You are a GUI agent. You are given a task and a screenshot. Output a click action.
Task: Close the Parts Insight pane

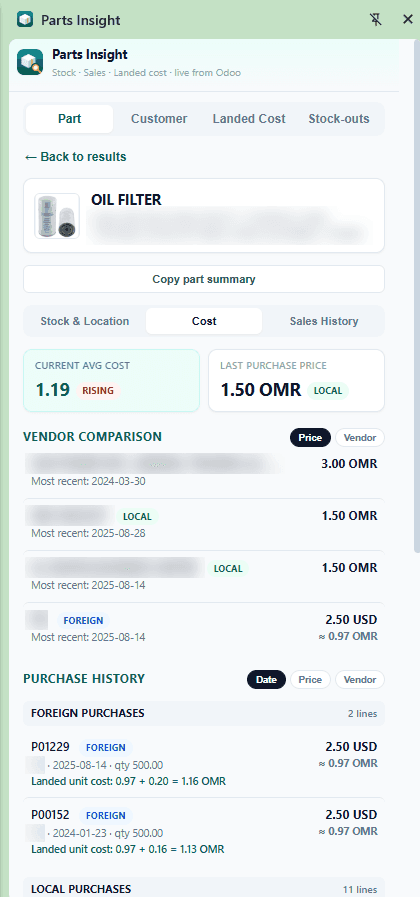(407, 19)
